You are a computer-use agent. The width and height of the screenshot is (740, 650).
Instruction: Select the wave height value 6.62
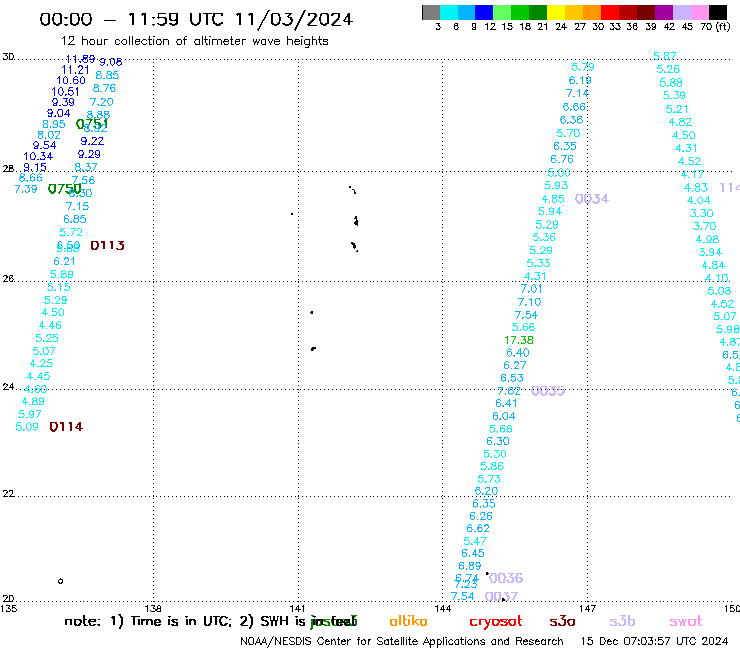tap(478, 528)
